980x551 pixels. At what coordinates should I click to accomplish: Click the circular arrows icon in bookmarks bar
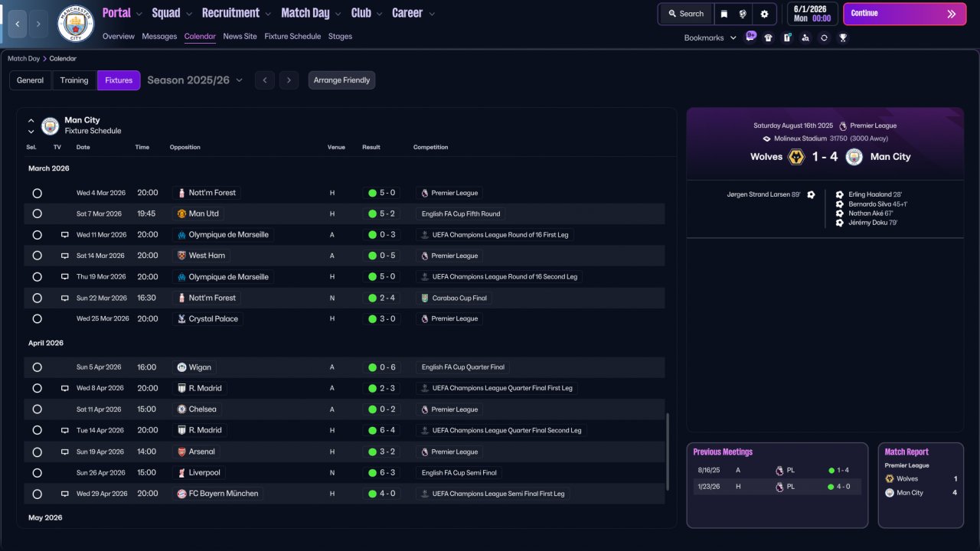click(x=824, y=37)
